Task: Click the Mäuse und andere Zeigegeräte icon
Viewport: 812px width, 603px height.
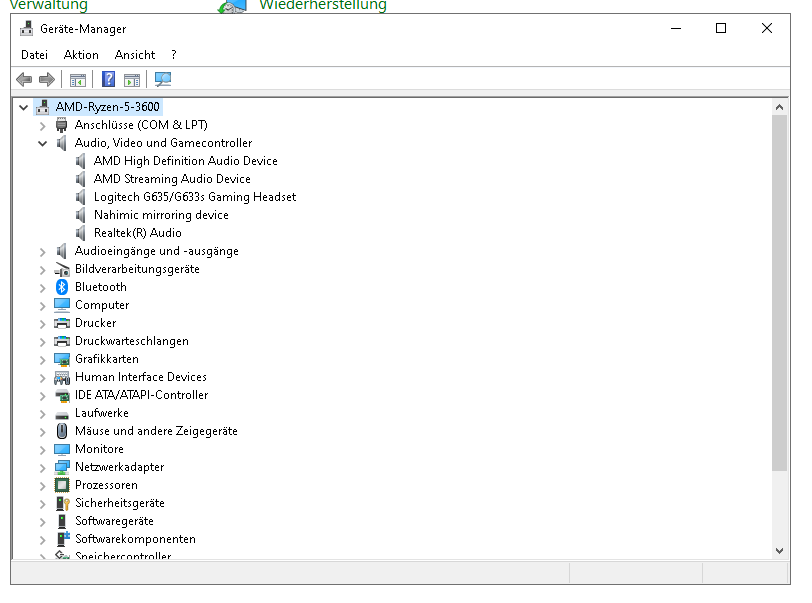Action: point(62,431)
